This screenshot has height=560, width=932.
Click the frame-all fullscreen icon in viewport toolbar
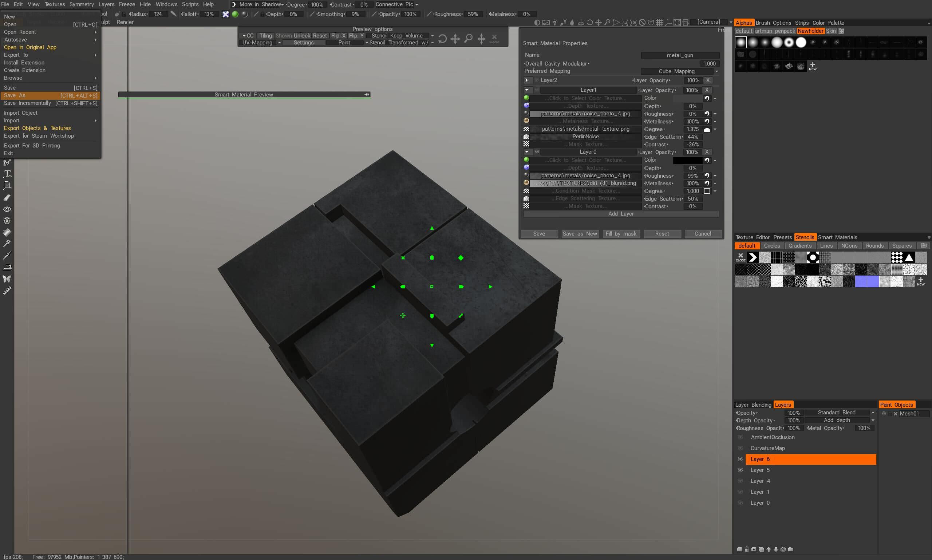point(677,23)
